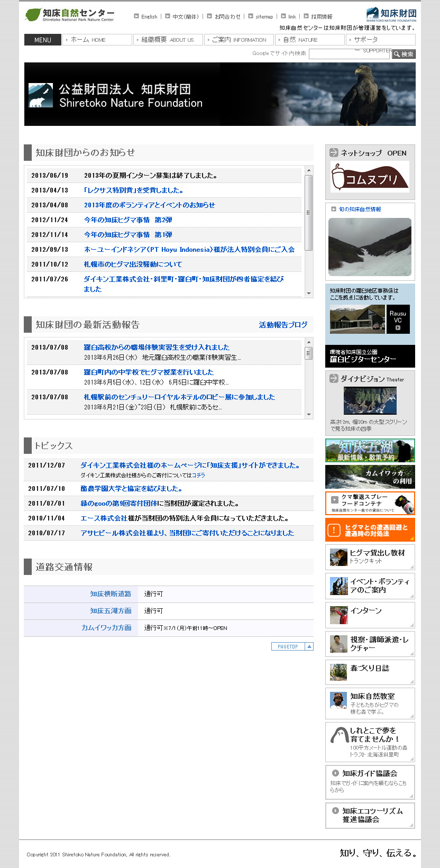Screen dimensions: 440x868
Task: Open the お問合わせ contact page
Action: (227, 17)
